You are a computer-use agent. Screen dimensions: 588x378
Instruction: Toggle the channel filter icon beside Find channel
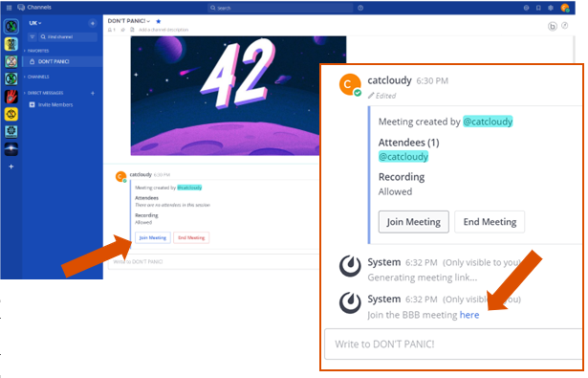click(x=33, y=36)
